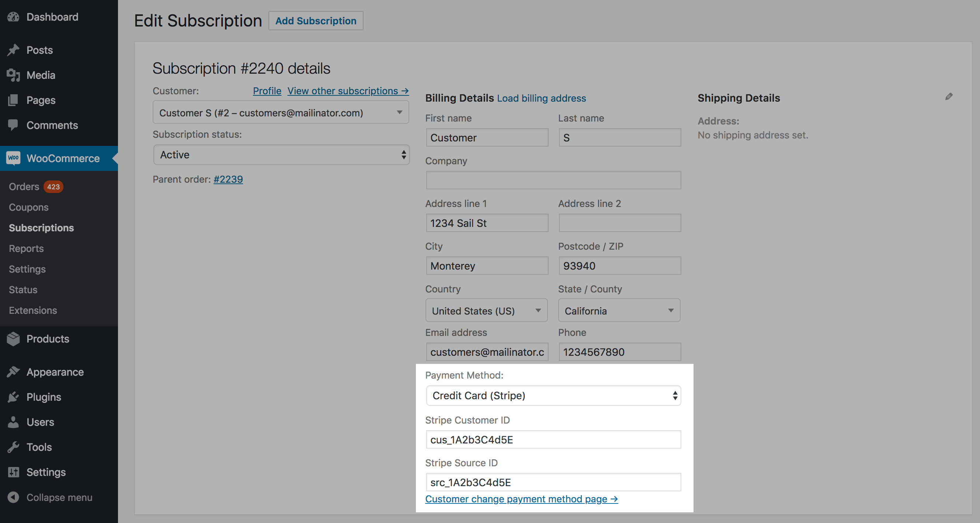
Task: Change the Subscription status from Active
Action: [x=281, y=155]
